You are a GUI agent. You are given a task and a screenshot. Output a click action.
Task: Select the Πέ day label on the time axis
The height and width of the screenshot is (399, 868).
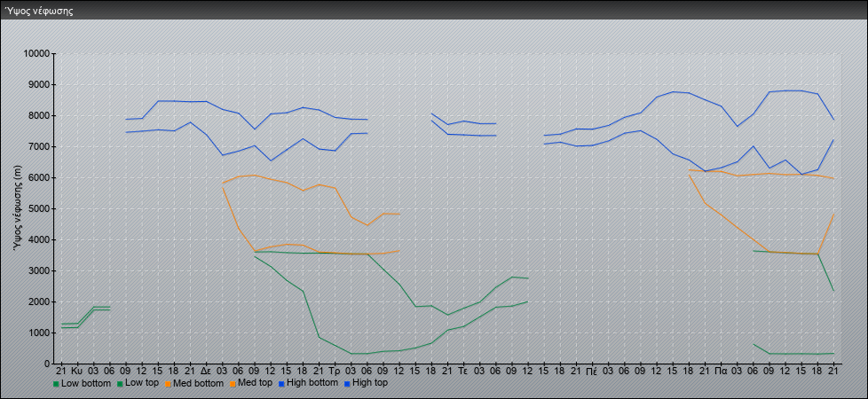coord(592,371)
